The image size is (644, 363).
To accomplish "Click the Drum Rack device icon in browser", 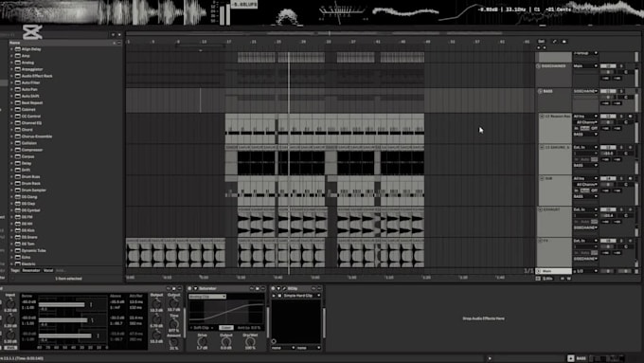I will pyautogui.click(x=18, y=183).
